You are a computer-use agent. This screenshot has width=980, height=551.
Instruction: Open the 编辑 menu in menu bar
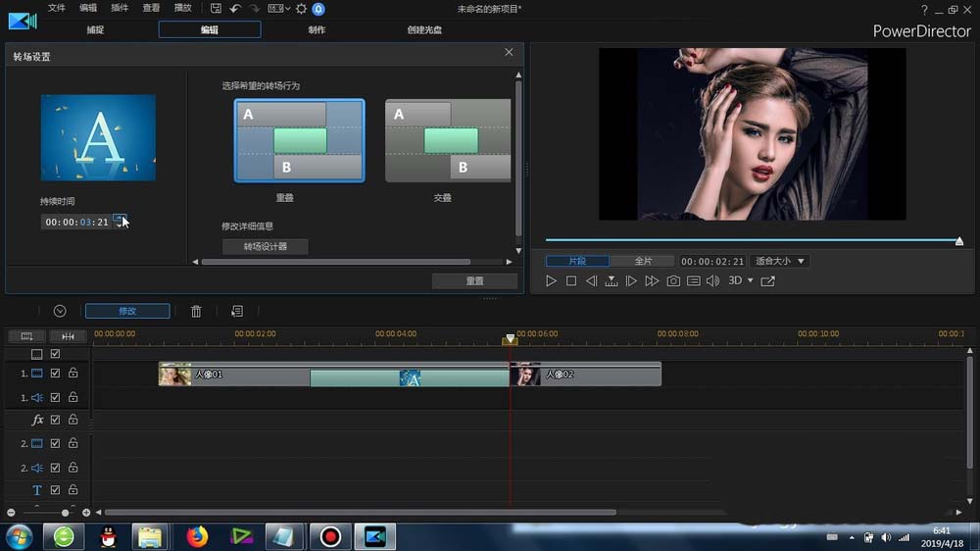[x=87, y=8]
